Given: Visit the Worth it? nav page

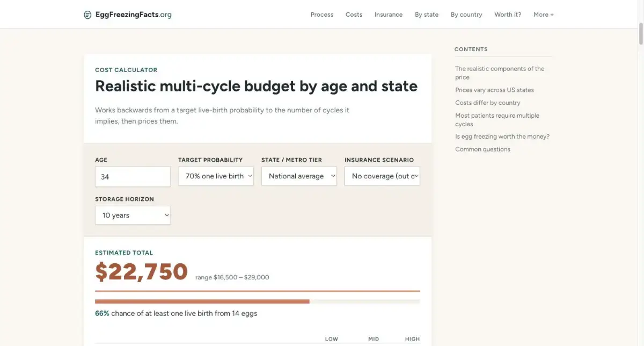Looking at the screenshot, I should (508, 15).
